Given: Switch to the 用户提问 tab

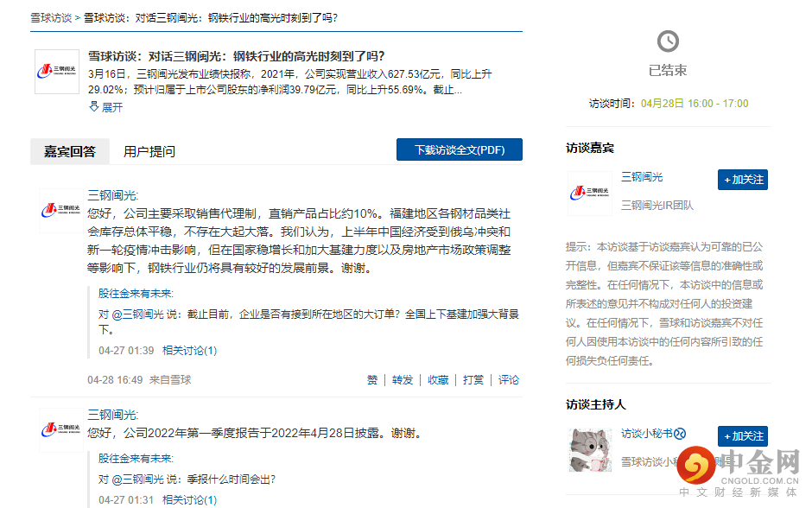Looking at the screenshot, I should [149, 151].
